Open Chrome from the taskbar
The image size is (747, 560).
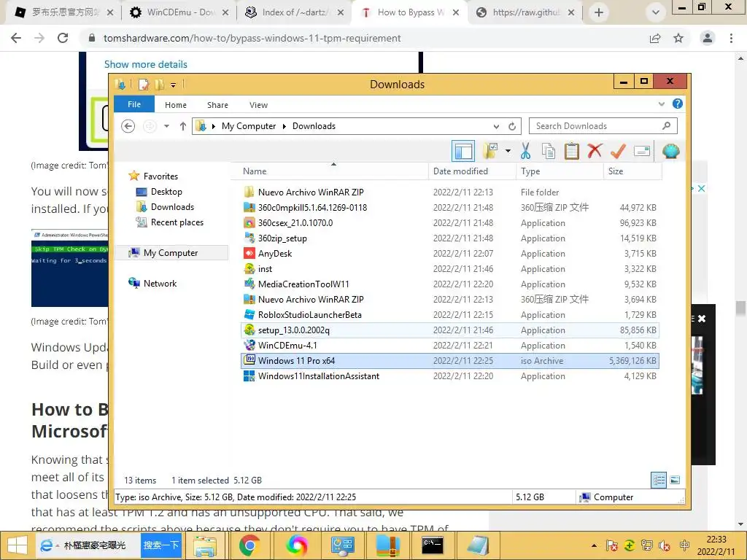pyautogui.click(x=249, y=545)
